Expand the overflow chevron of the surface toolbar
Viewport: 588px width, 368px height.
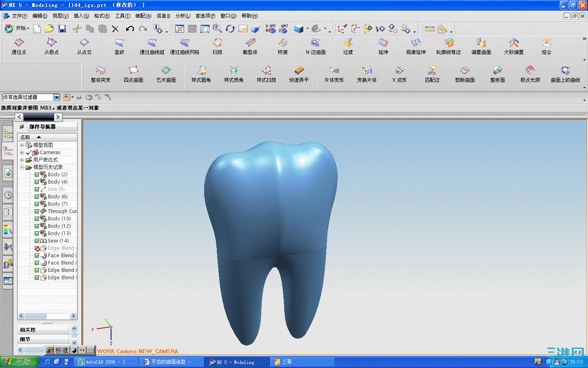(584, 39)
